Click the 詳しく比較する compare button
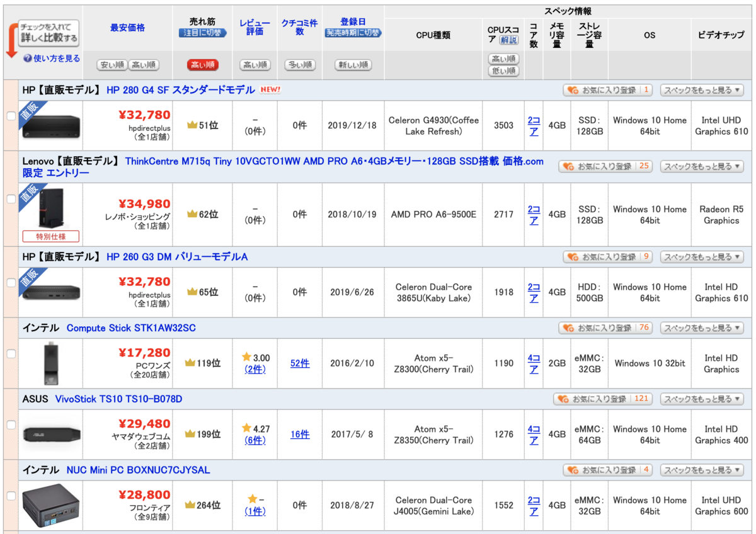This screenshot has height=534, width=756. [48, 33]
